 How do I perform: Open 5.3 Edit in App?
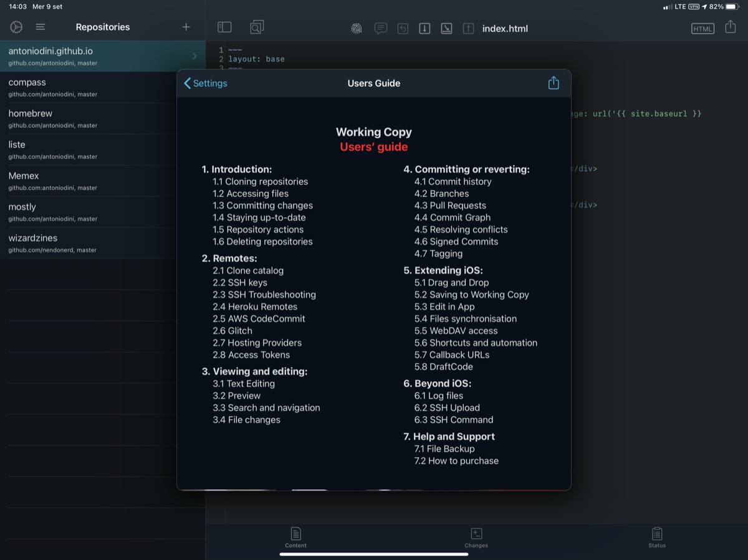[x=444, y=306]
